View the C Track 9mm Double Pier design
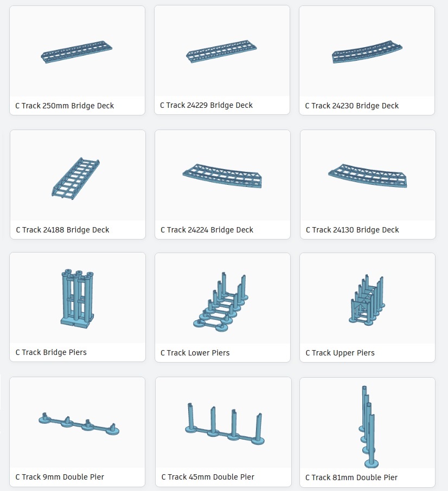448x491 pixels. [x=77, y=423]
